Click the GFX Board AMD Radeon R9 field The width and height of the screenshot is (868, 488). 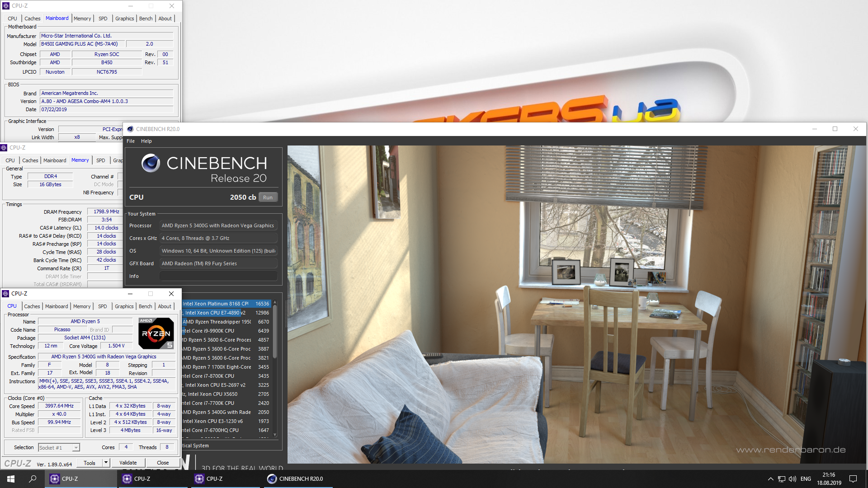(x=219, y=263)
